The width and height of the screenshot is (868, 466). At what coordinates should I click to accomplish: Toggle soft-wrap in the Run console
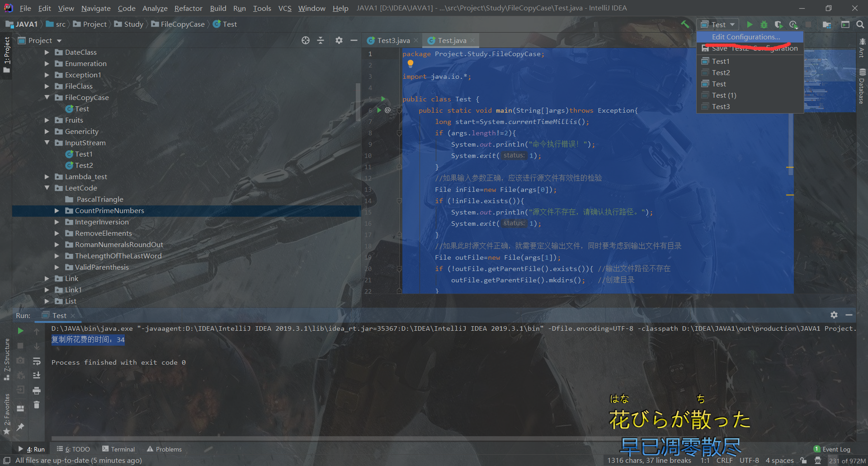tap(37, 361)
